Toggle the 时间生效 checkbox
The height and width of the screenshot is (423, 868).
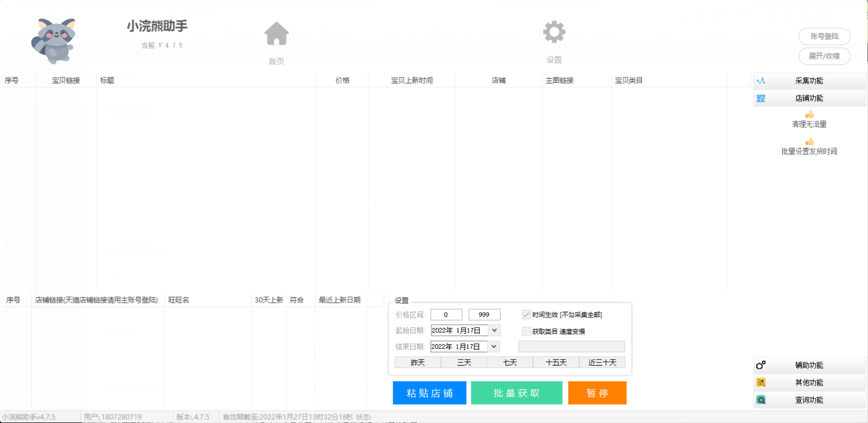pyautogui.click(x=526, y=315)
